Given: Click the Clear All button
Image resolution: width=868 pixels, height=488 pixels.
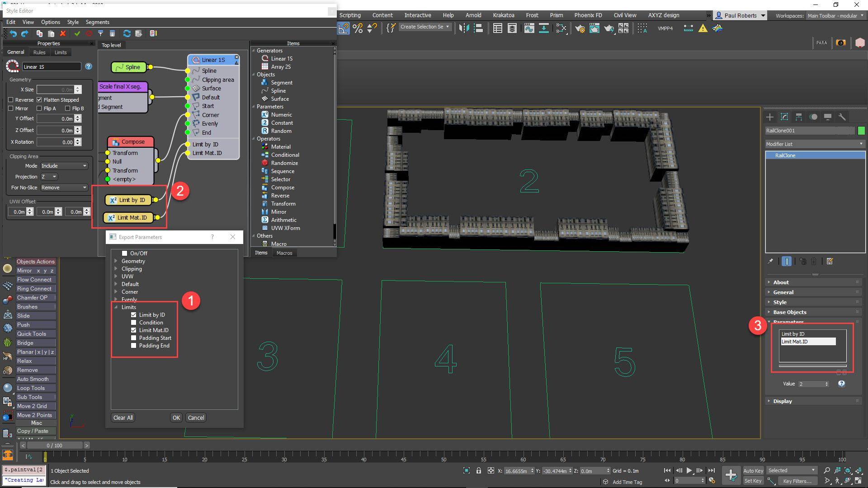Looking at the screenshot, I should (x=123, y=418).
